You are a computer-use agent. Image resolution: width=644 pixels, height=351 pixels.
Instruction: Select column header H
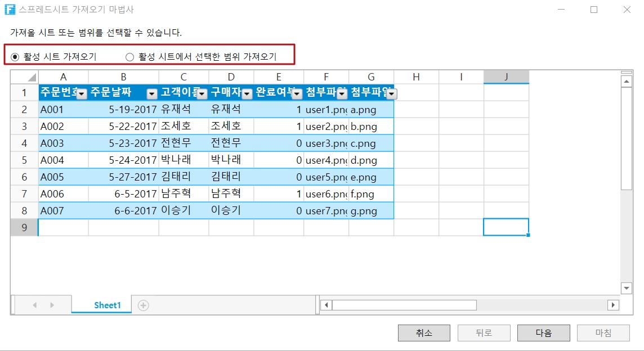tap(416, 77)
